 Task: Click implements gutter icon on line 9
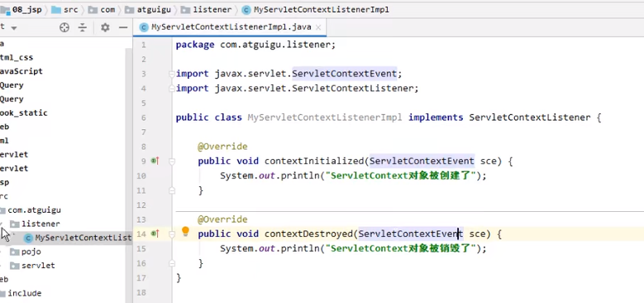click(x=155, y=161)
